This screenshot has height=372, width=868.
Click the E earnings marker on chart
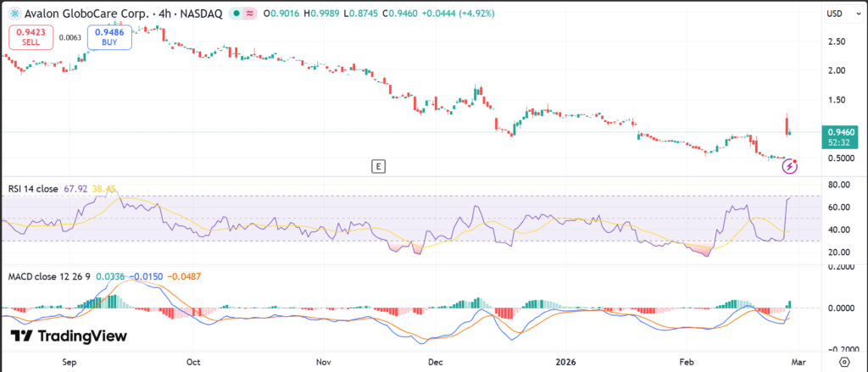pos(378,166)
